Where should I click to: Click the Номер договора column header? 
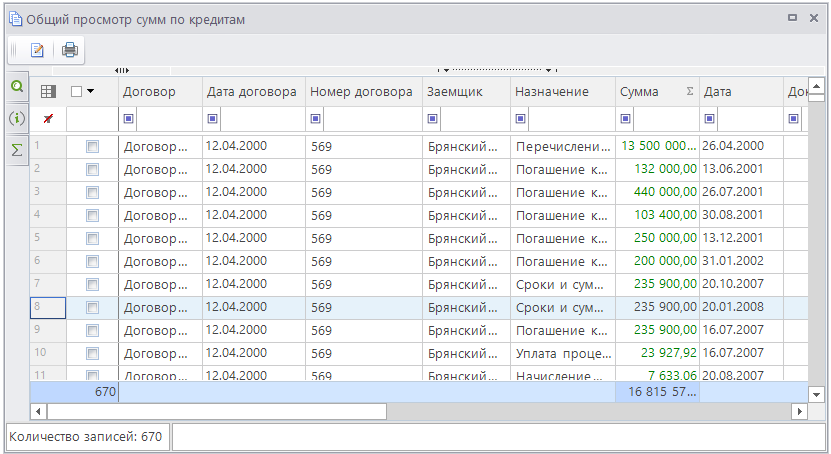click(x=361, y=92)
